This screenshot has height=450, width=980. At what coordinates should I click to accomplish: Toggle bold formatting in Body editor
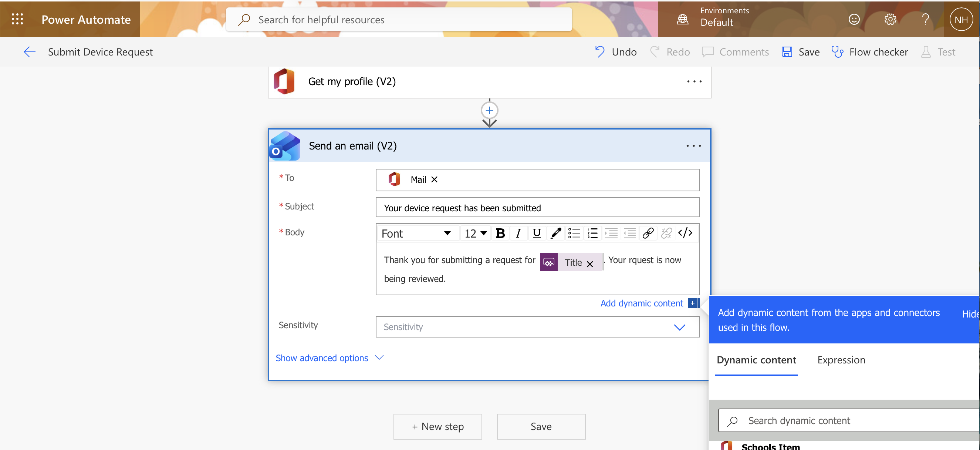click(x=500, y=233)
